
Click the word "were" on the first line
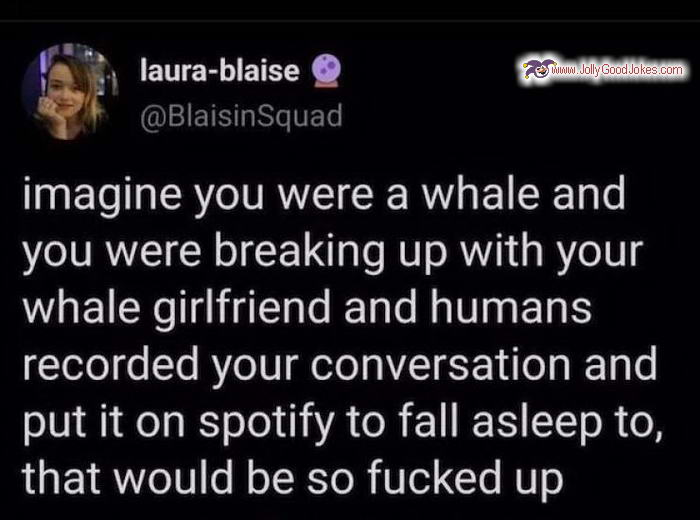tap(326, 197)
